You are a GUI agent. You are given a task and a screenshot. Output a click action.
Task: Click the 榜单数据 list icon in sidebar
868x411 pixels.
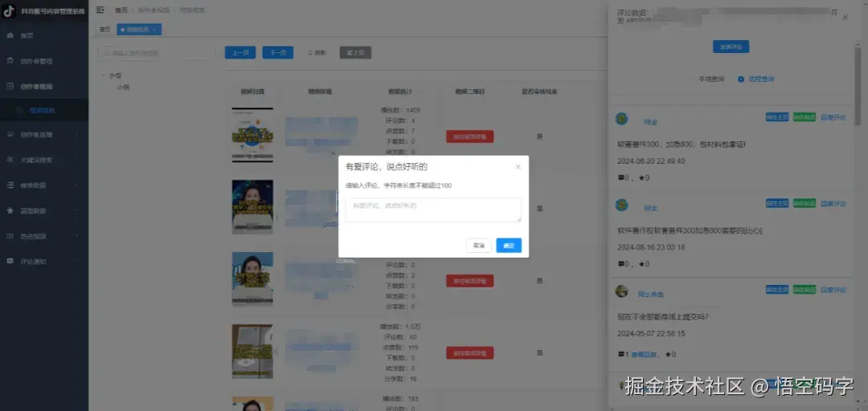(x=10, y=185)
